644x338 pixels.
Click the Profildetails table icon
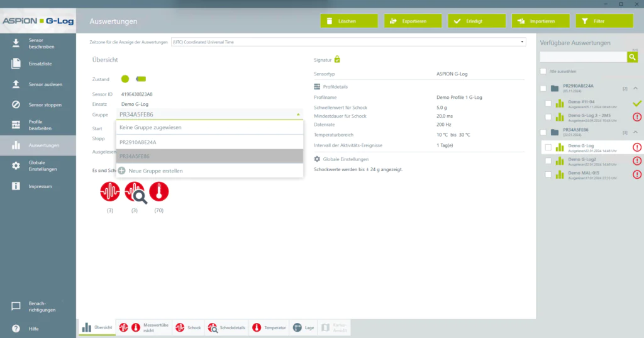317,87
